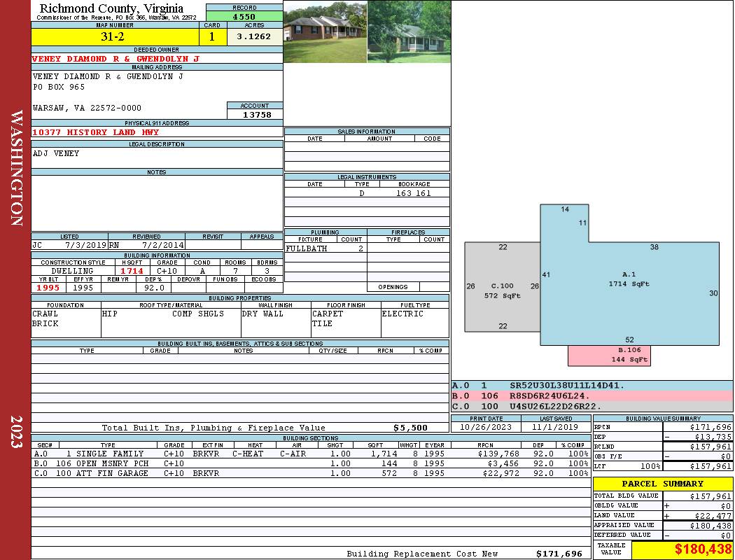Screen dimensions: 735x560
Task: Click depreciation percent 92.0 in Building Information
Action: click(x=154, y=288)
